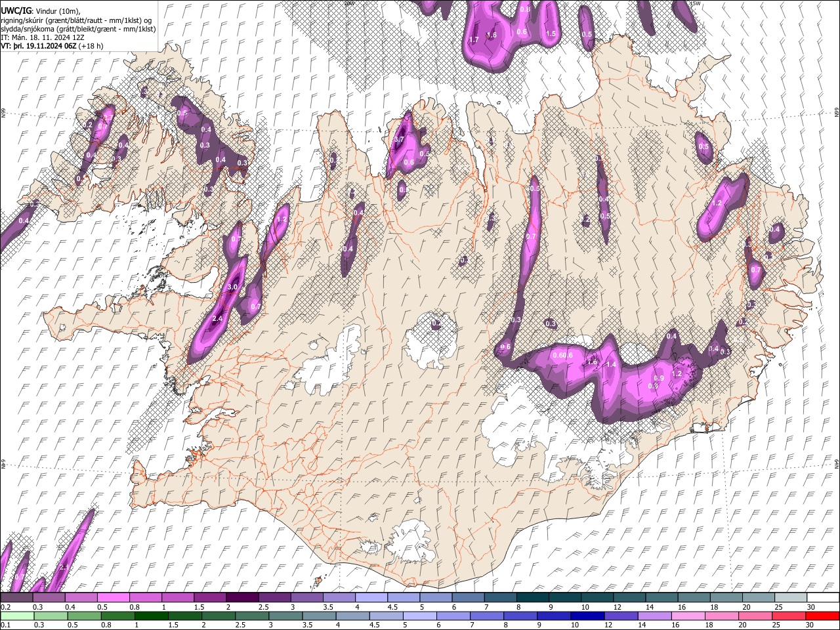Select the darkest purple snow swatch between 2 and 2.5
This screenshot has height=630, width=840.
pos(241,598)
